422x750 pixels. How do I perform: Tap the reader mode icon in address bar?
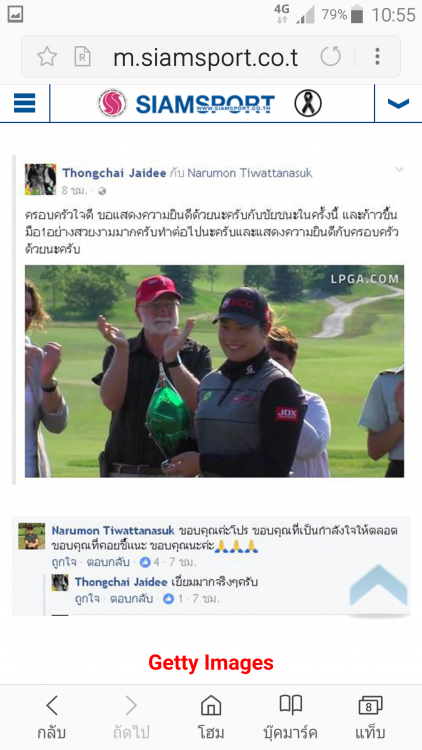(x=82, y=57)
